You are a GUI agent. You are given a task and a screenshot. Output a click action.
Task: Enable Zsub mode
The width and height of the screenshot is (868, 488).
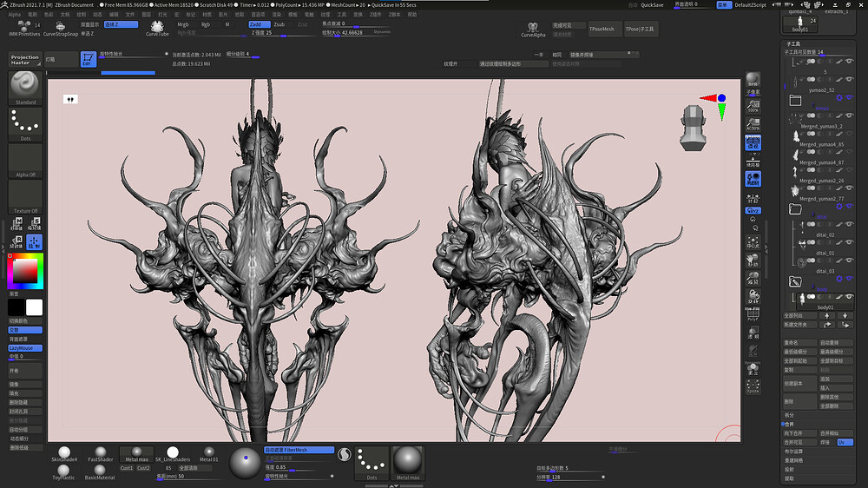click(x=281, y=24)
